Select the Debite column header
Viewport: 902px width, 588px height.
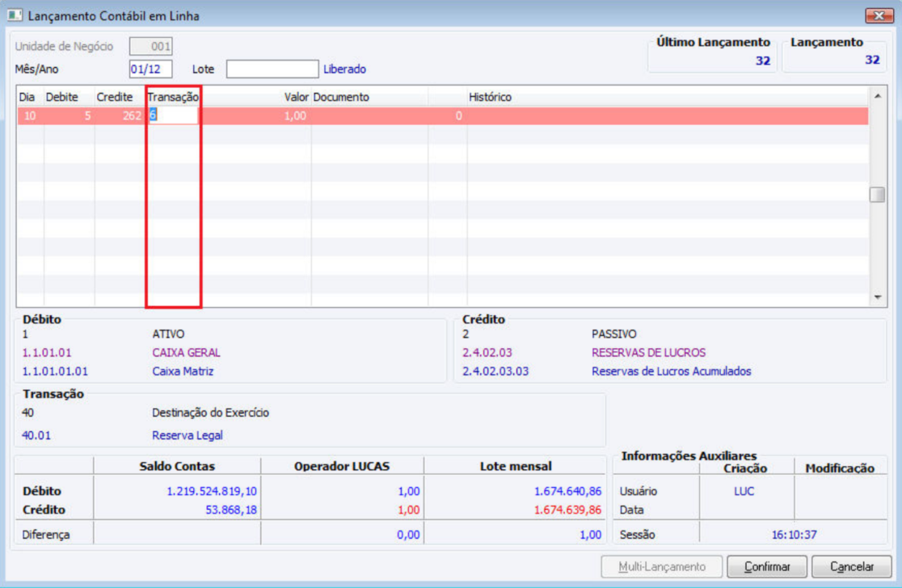[x=62, y=97]
